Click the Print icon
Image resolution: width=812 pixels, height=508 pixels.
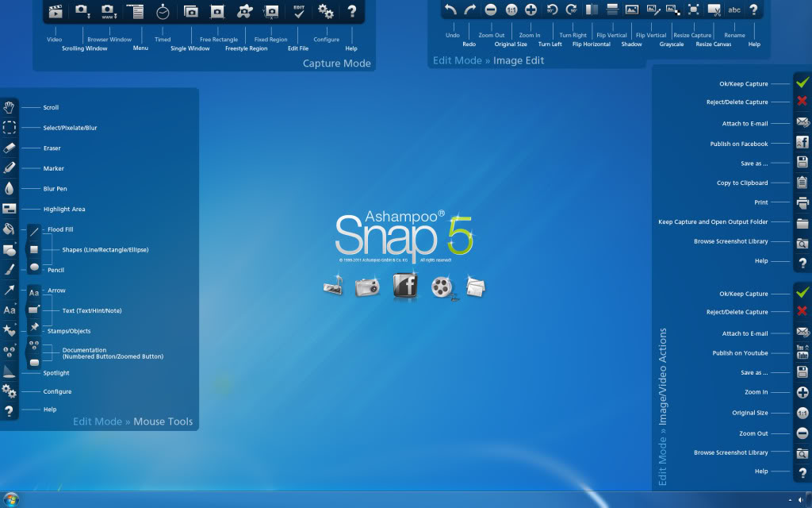coord(802,202)
